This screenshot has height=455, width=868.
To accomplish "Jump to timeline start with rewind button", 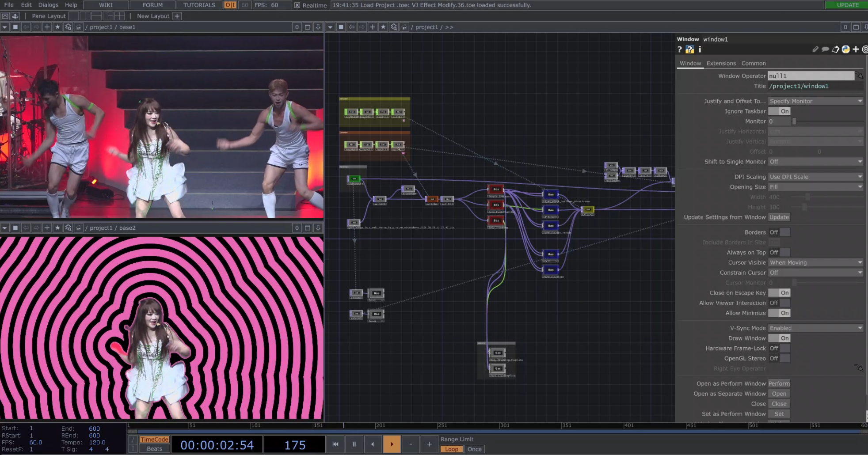I will (x=335, y=444).
